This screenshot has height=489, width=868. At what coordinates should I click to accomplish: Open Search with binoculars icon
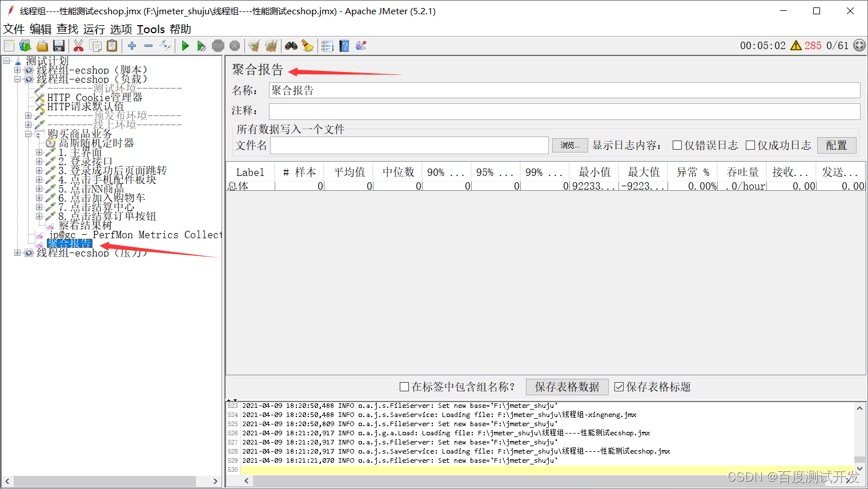(291, 46)
